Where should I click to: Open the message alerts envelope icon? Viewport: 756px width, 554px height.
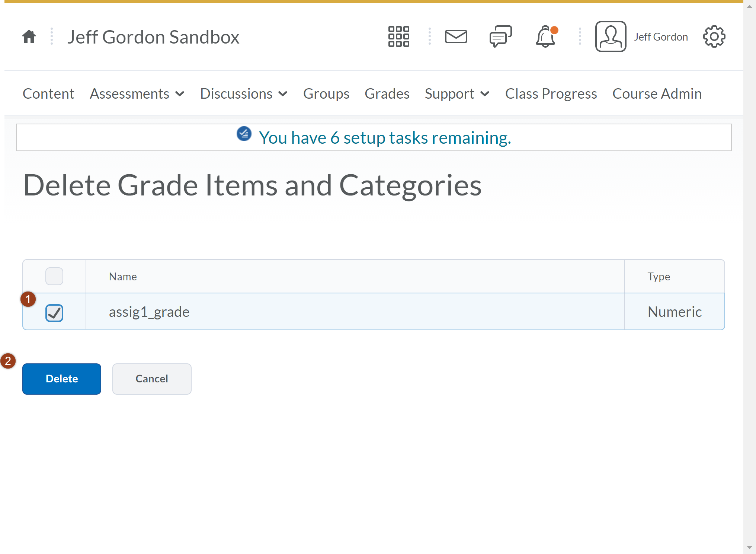coord(456,36)
